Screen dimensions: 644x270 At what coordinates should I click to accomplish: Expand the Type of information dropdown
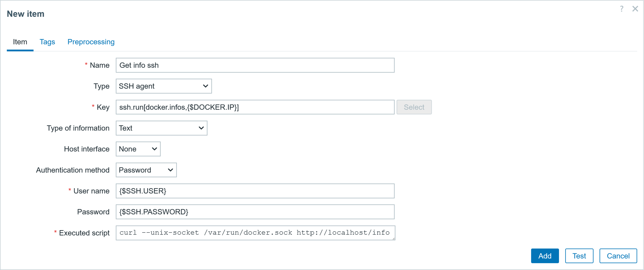pos(161,128)
